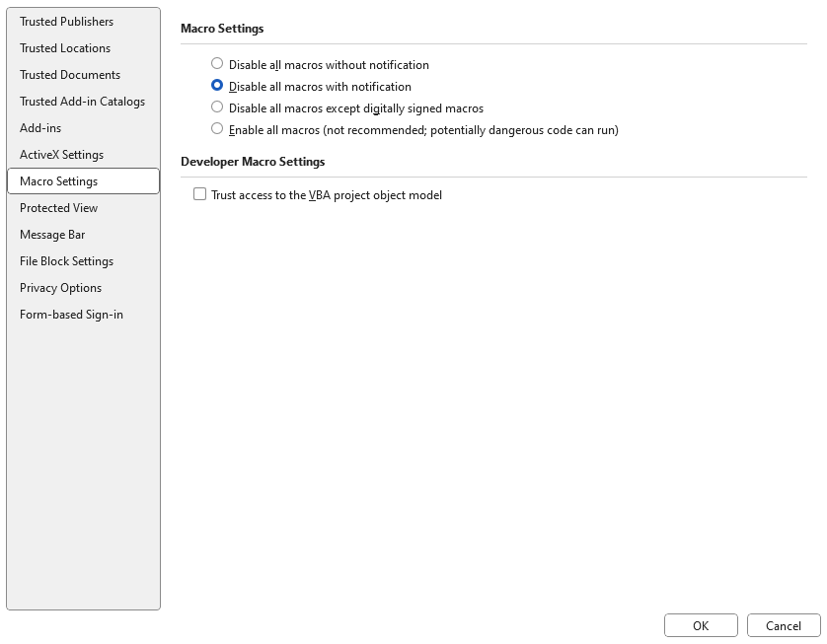Open the Trusted Publishers section

coord(66,22)
